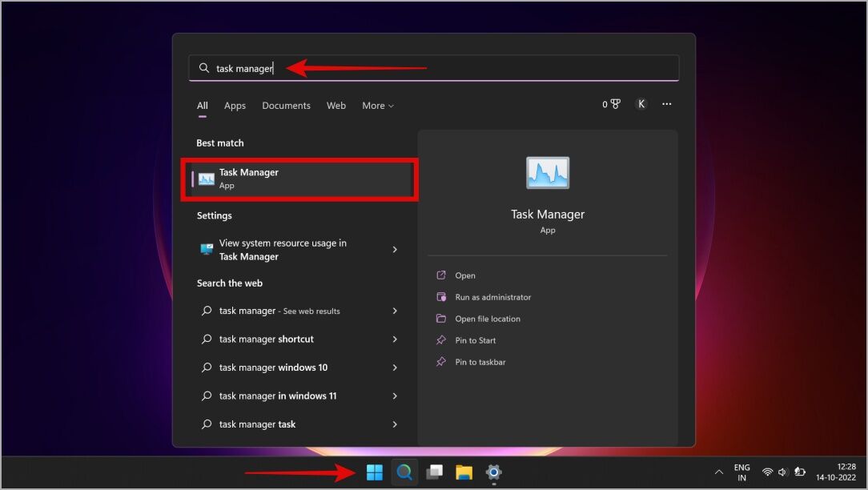The width and height of the screenshot is (868, 490).
Task: Click Open file location
Action: click(x=488, y=319)
